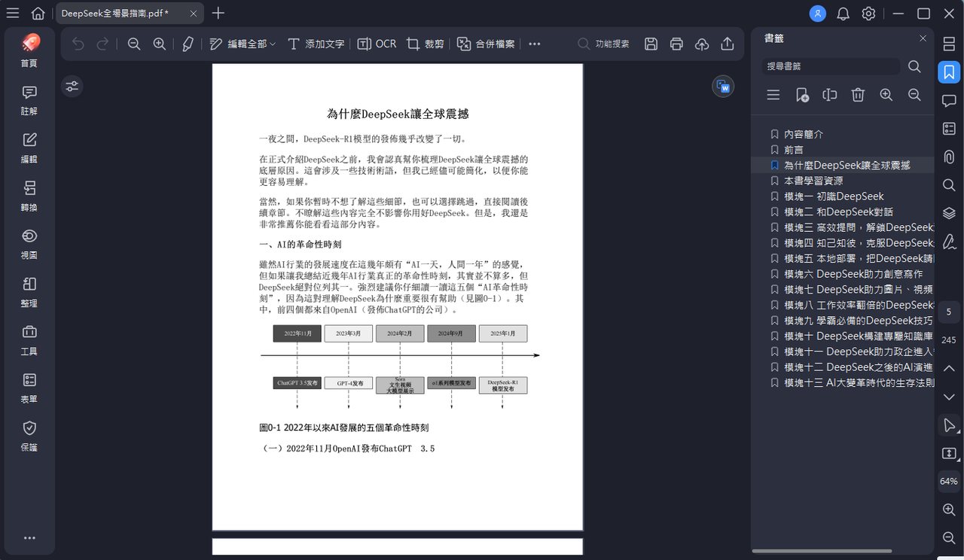Open the settings gear
Screen dimensions: 964x560
pyautogui.click(x=869, y=14)
